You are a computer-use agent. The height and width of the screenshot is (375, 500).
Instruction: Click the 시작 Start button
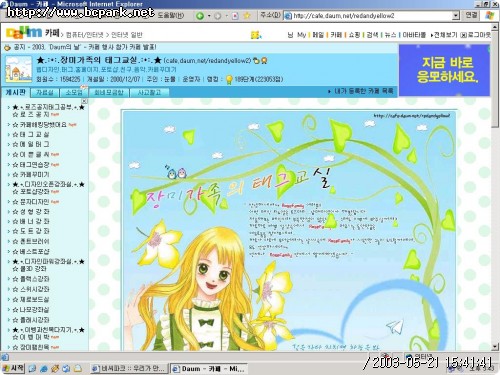[13, 368]
